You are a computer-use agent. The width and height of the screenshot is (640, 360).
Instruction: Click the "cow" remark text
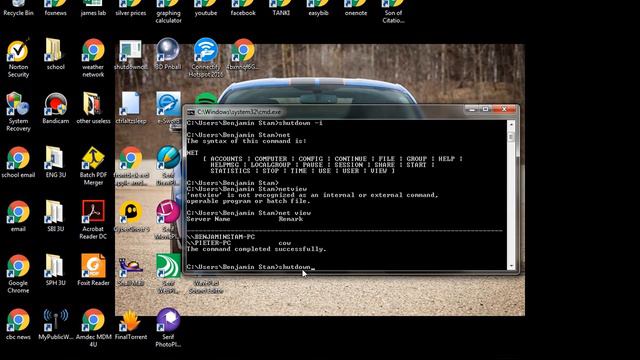click(284, 243)
